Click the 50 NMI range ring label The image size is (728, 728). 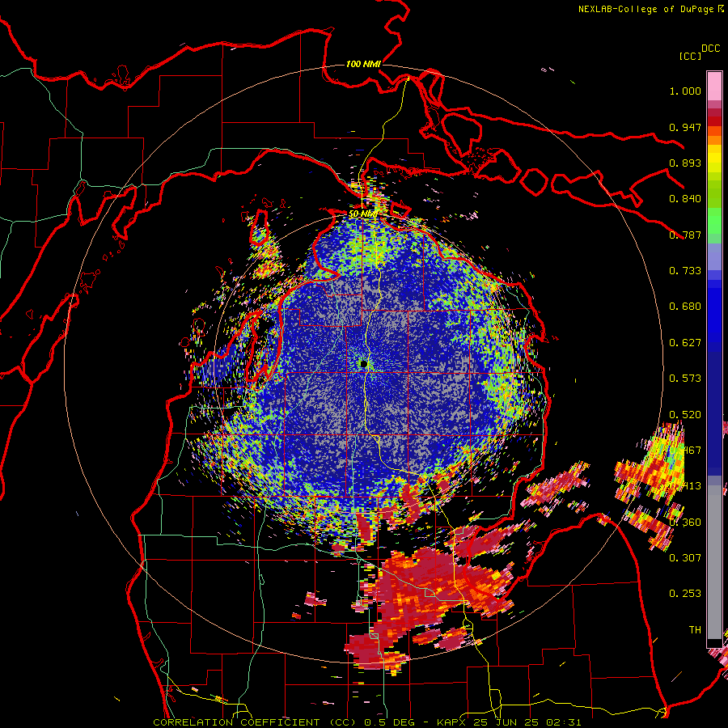pos(363,214)
